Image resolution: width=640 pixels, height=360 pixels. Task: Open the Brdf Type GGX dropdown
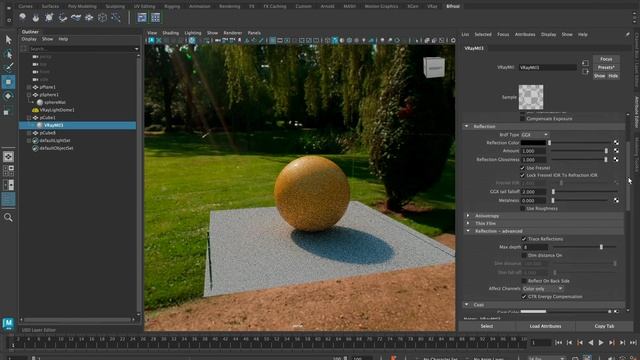[534, 135]
